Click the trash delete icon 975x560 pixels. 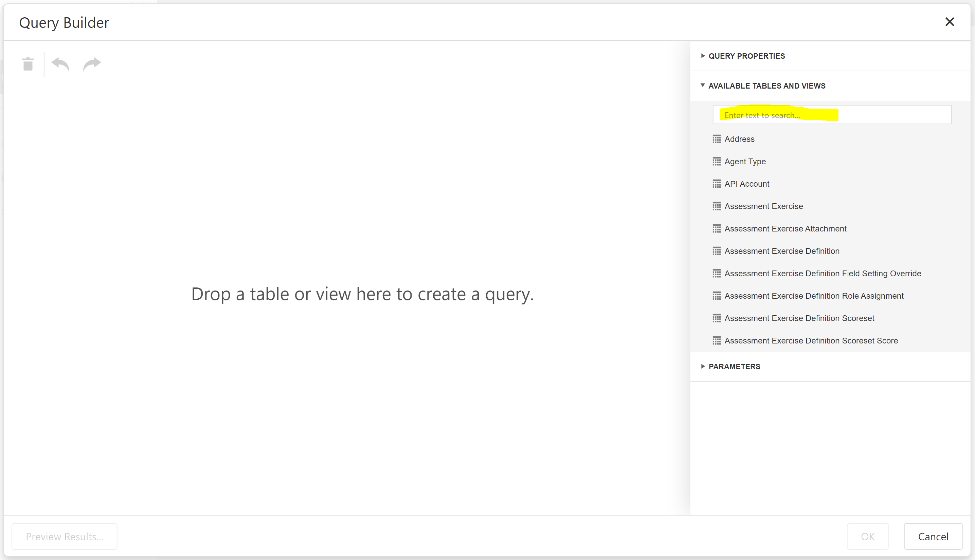(28, 64)
